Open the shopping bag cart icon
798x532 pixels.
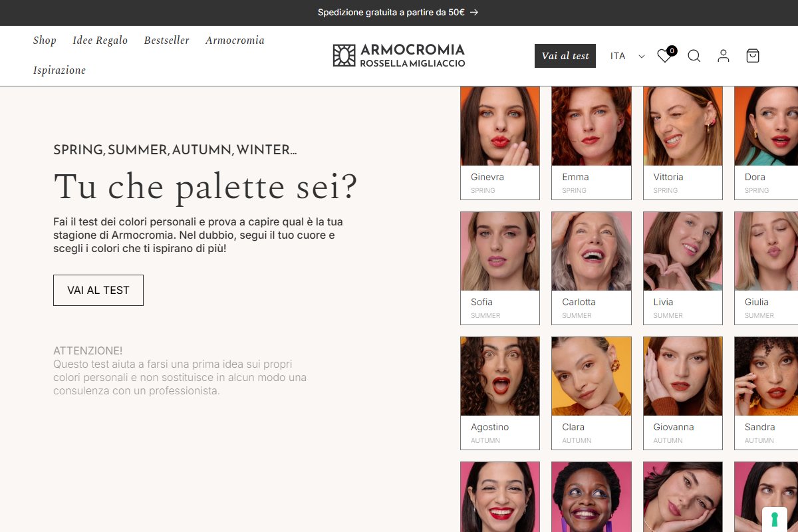[x=752, y=56]
